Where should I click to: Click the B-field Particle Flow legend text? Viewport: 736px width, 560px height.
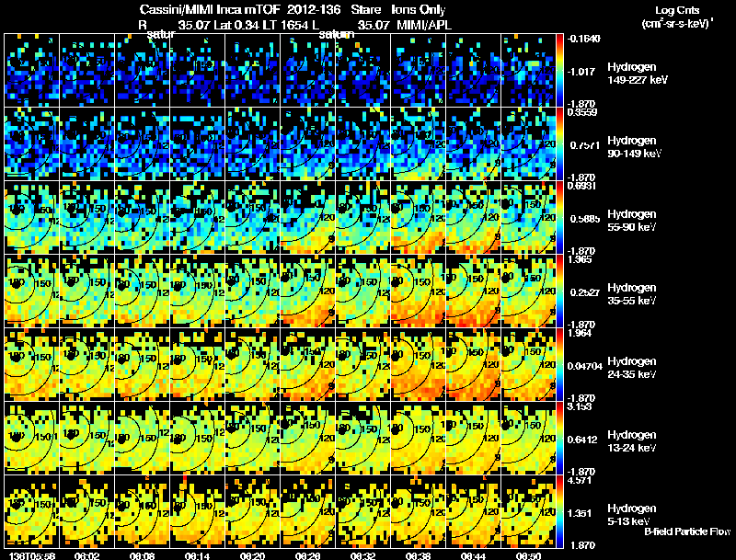(687, 531)
